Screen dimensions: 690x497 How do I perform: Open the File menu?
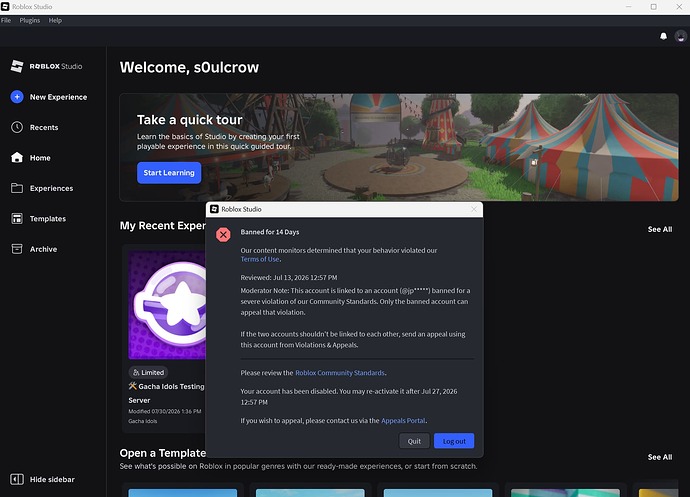(x=6, y=20)
